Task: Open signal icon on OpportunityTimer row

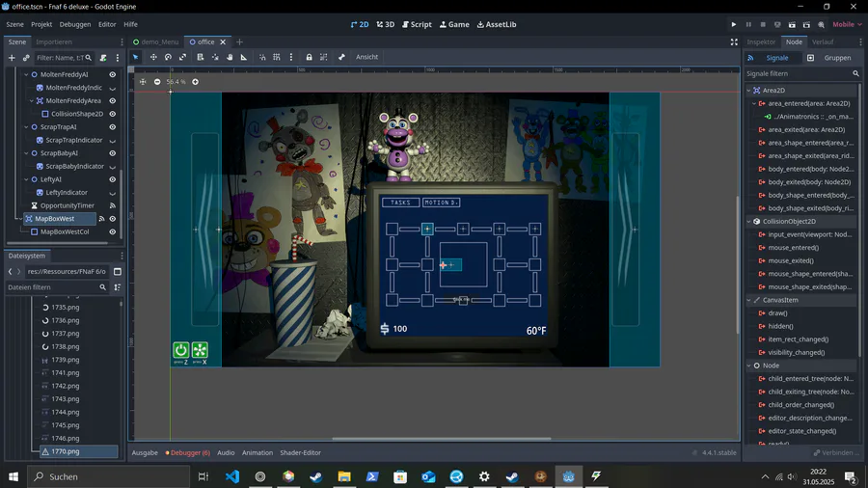Action: (x=113, y=205)
